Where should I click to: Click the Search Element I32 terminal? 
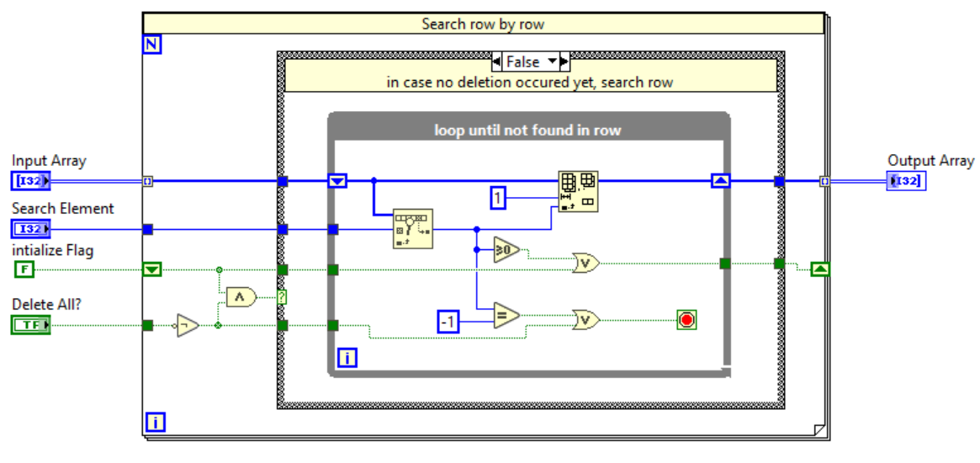pos(30,229)
